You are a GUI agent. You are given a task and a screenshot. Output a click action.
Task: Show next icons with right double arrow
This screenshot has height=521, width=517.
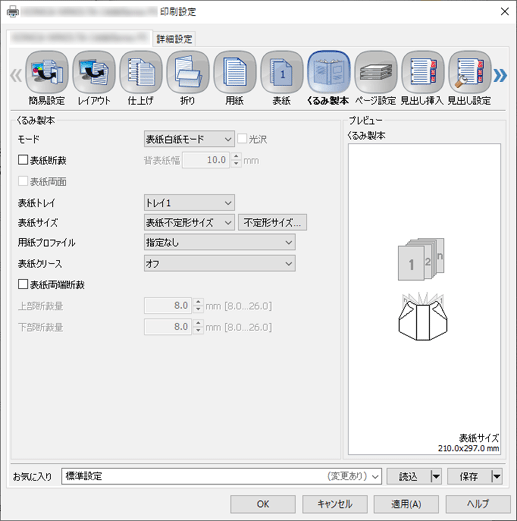tap(500, 75)
